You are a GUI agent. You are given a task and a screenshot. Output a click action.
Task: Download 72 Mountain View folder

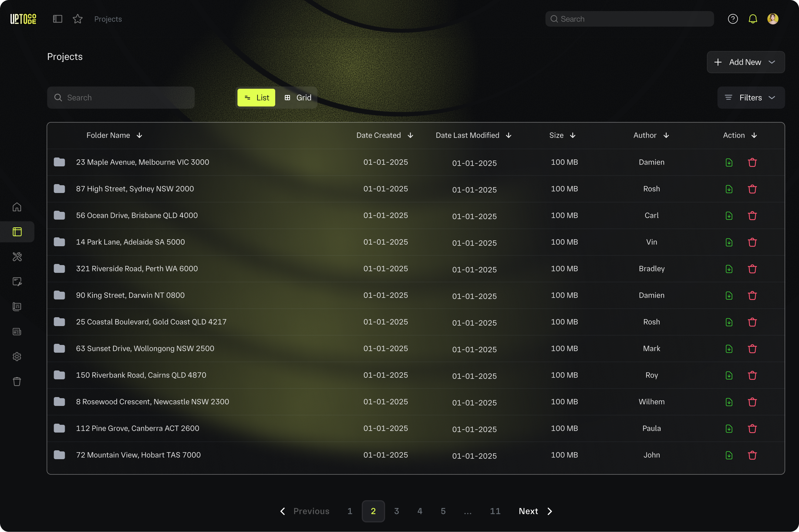pos(729,455)
